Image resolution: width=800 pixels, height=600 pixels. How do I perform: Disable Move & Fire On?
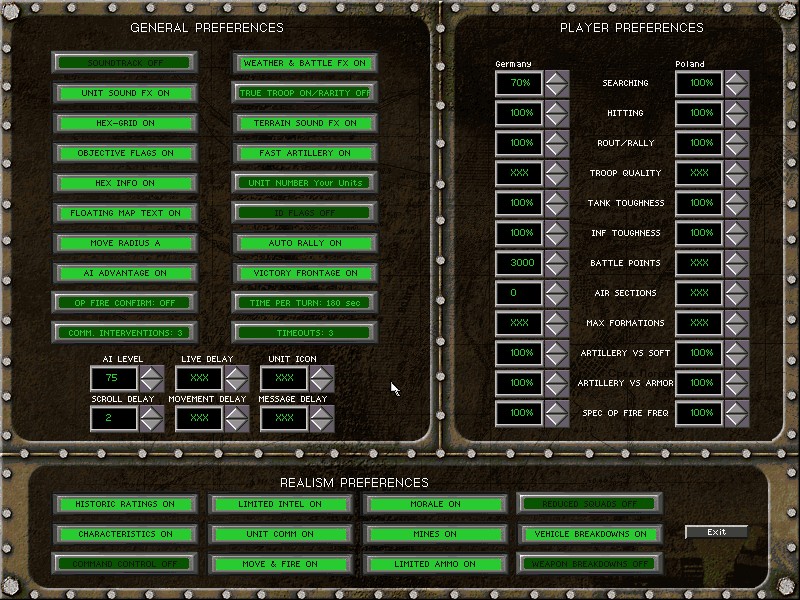click(x=280, y=564)
